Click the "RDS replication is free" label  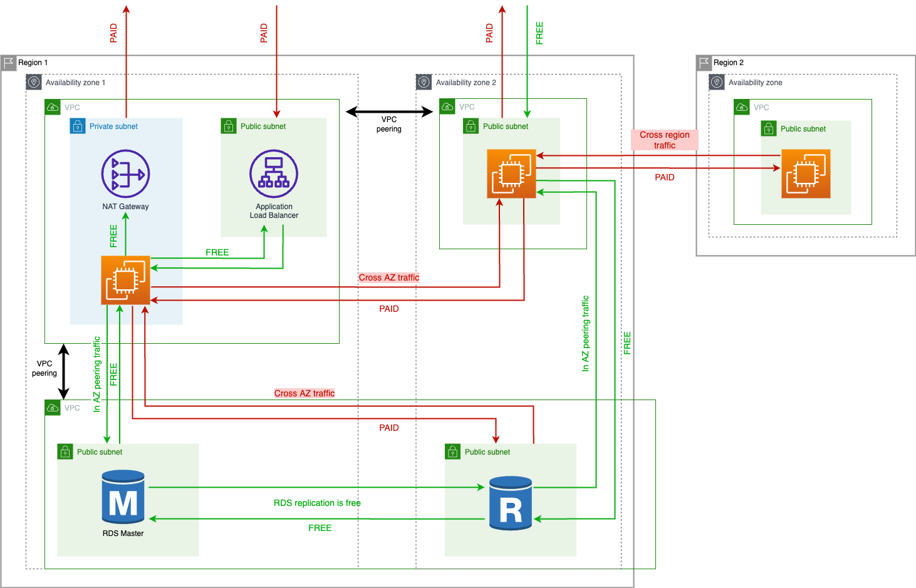pyautogui.click(x=317, y=503)
